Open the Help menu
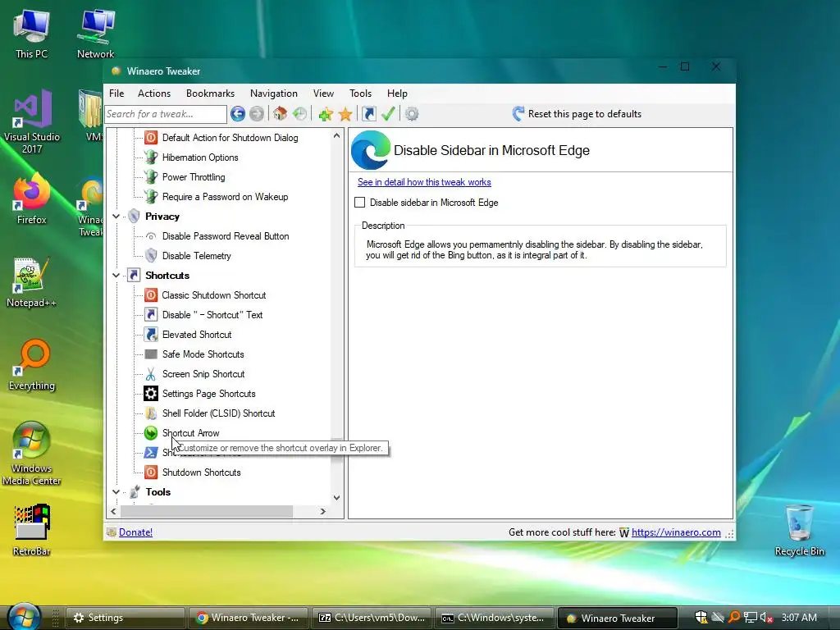This screenshot has width=840, height=630. 398,94
